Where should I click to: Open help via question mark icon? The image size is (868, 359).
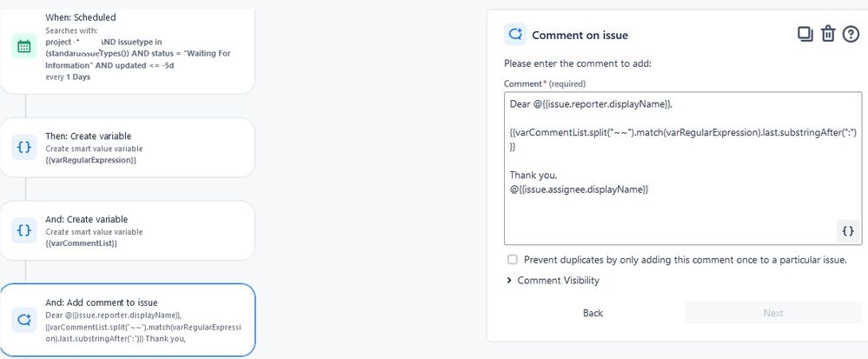851,35
